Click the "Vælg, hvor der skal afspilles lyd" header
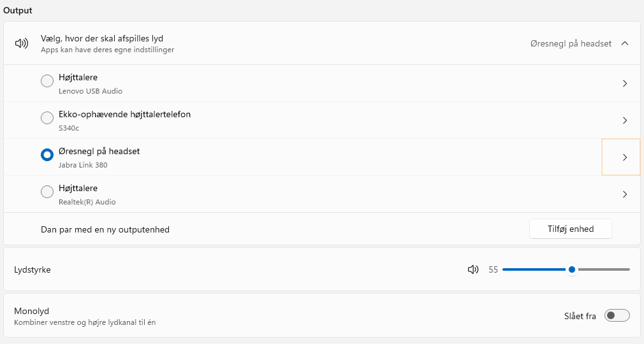644x344 pixels. pyautogui.click(x=102, y=39)
